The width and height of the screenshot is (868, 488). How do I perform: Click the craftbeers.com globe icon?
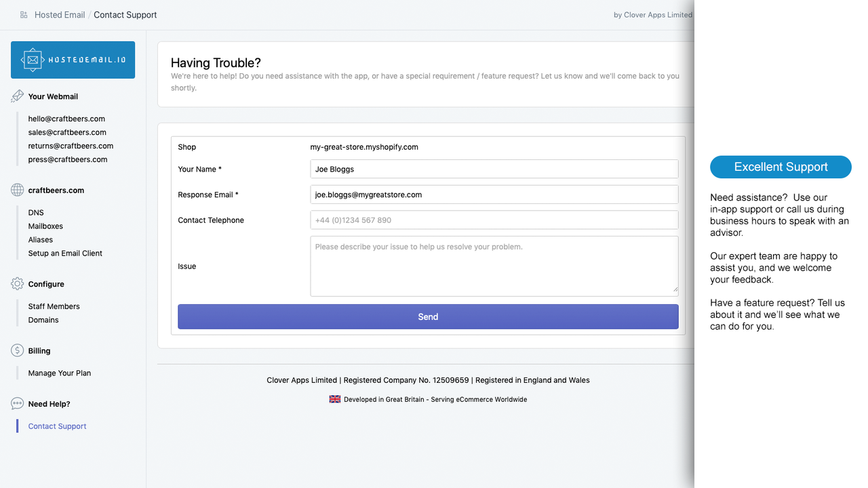click(x=18, y=190)
